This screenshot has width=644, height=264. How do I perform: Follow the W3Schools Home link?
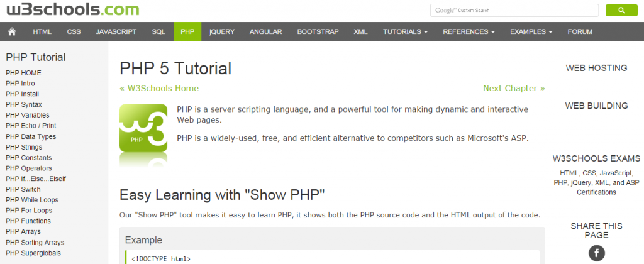click(x=159, y=88)
